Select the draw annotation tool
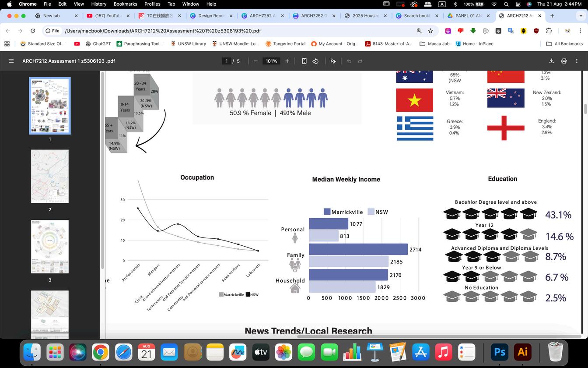588x368 pixels. [x=333, y=61]
